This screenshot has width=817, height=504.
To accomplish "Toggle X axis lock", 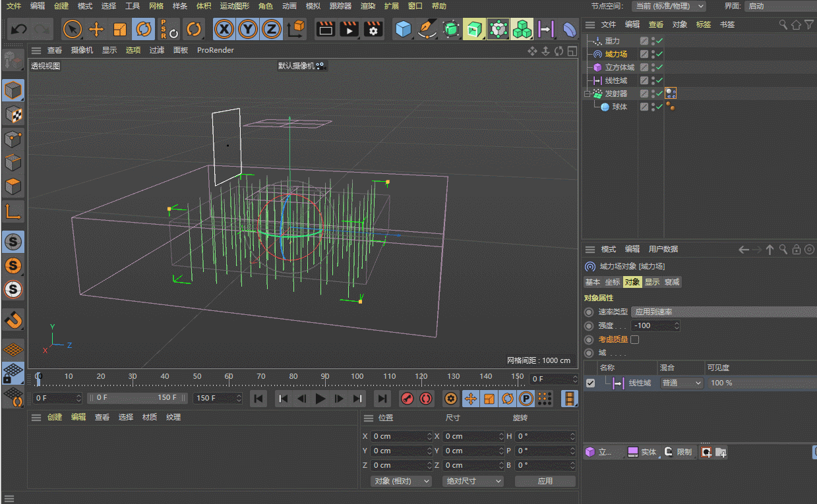I will (225, 30).
